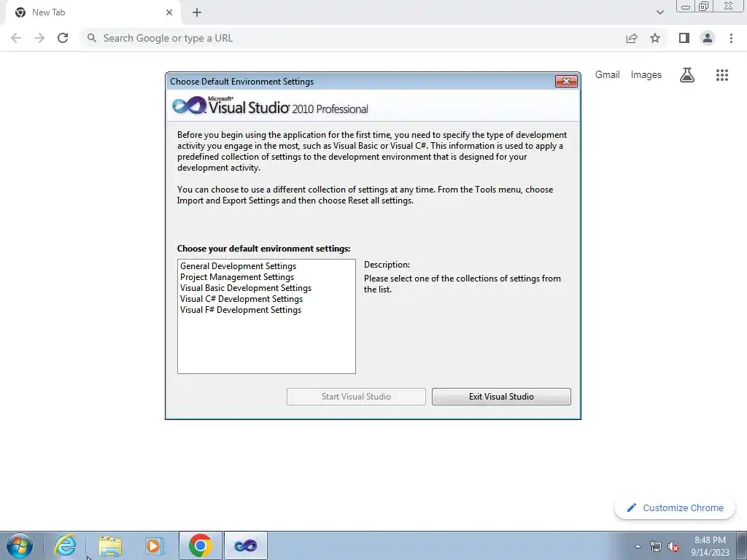Screen dimensions: 747x560
Task: Reload the Chrome page
Action: click(63, 38)
